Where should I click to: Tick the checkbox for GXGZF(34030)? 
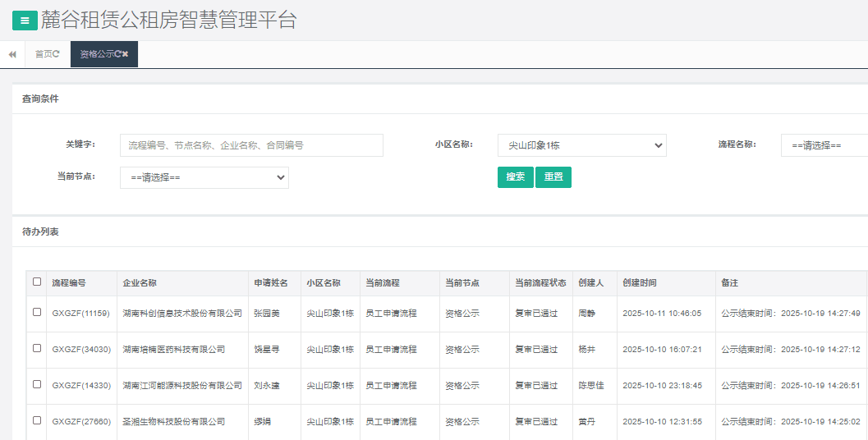[37, 348]
